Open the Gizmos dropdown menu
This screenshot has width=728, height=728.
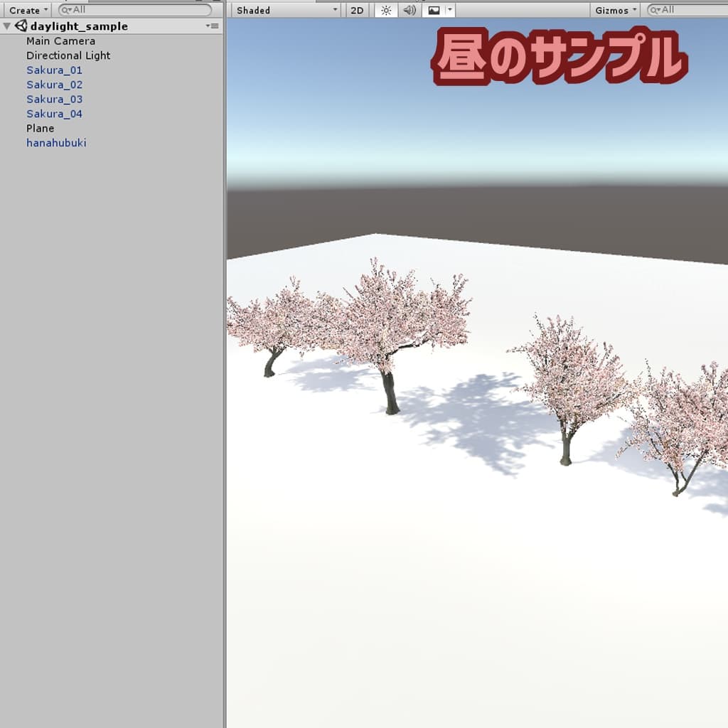click(615, 11)
